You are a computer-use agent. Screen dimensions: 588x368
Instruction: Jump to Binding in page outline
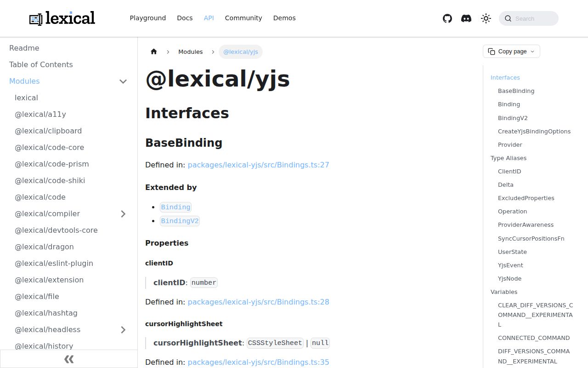point(509,104)
